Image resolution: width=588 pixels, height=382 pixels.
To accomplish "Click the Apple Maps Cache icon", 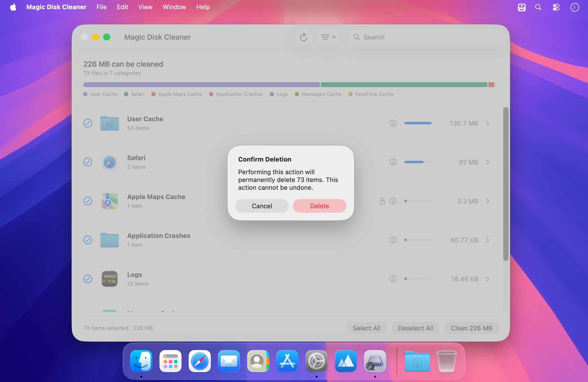I will point(109,201).
